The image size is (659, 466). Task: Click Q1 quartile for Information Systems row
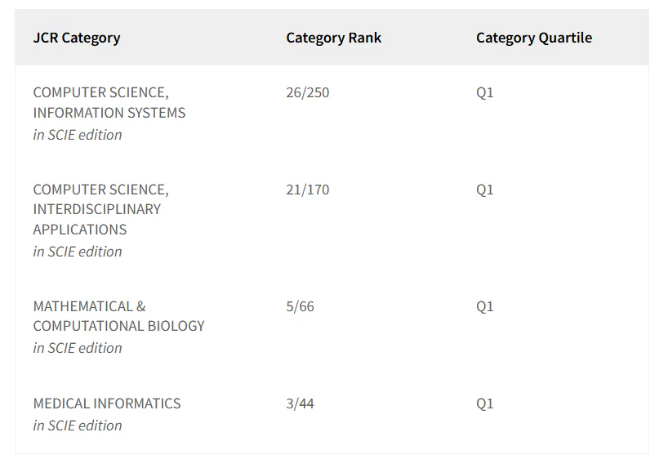click(485, 92)
